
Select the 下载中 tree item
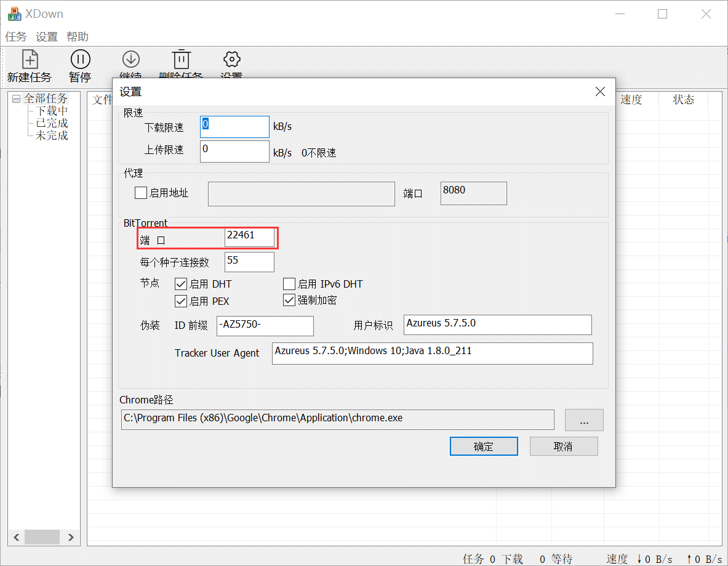(x=51, y=110)
